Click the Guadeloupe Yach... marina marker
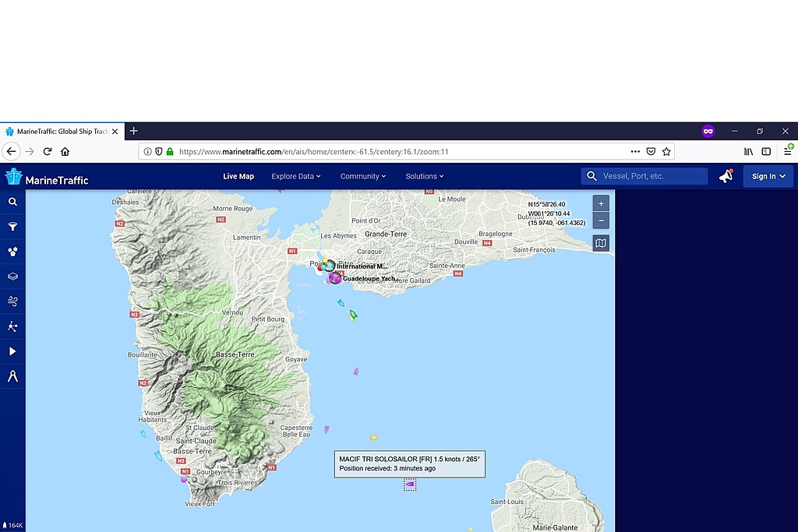 pos(335,278)
